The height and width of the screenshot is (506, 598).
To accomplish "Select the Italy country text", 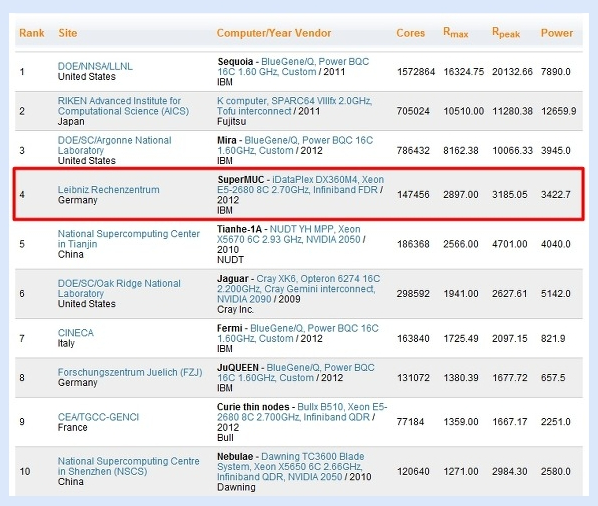I will 66,343.
